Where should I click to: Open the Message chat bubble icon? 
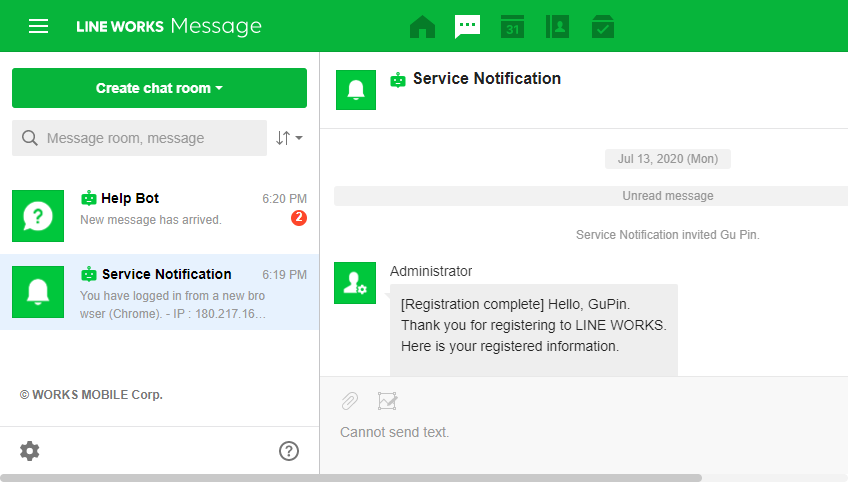(467, 27)
